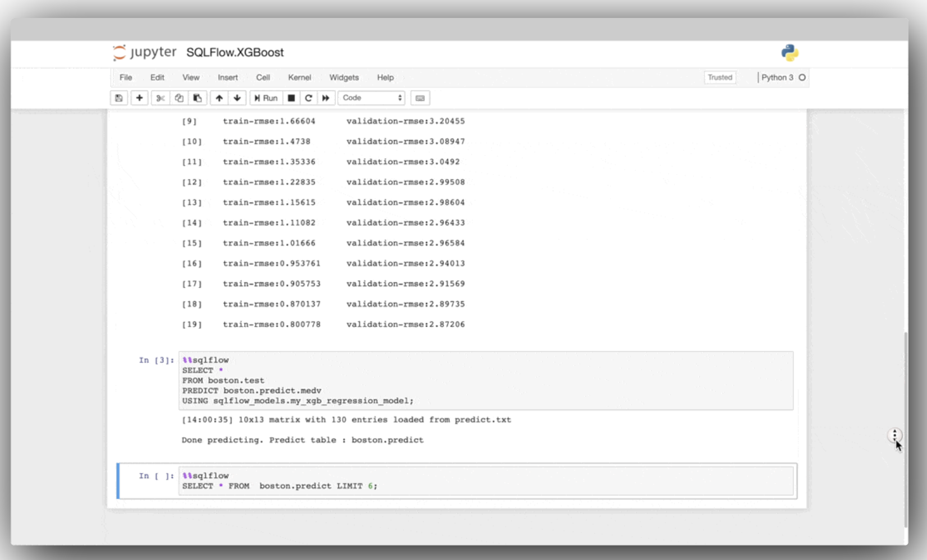
Task: Rename the notebook title SQLFlow.XGBoost
Action: point(235,52)
